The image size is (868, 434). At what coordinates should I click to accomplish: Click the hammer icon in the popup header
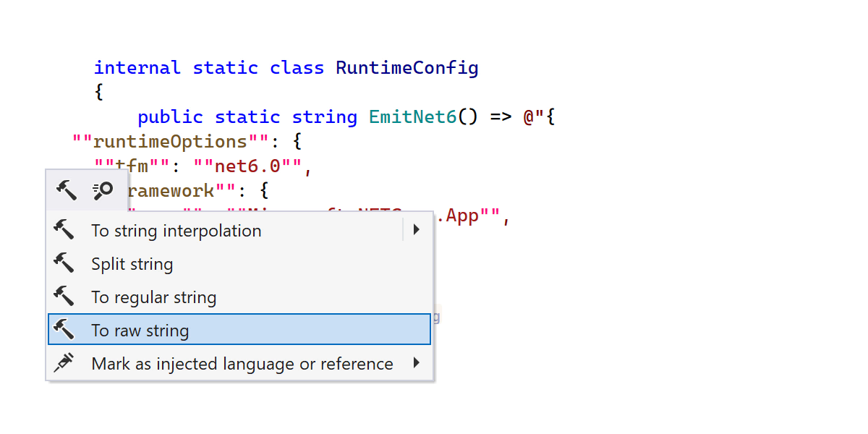pos(67,191)
